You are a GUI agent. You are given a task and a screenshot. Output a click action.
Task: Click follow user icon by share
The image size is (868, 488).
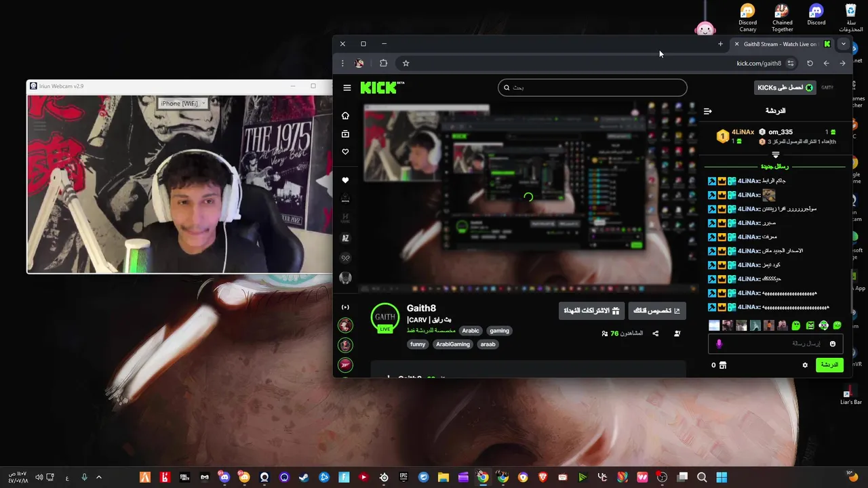[x=677, y=333]
